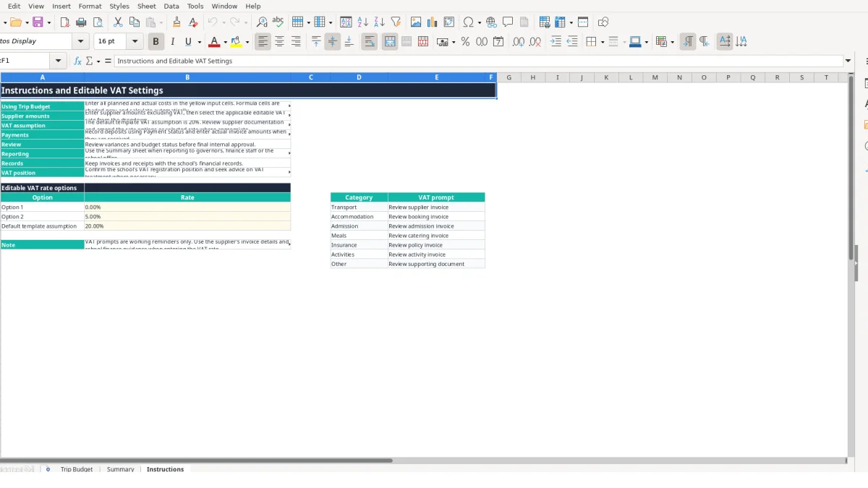The image size is (868, 488).
Task: Click the Export as PDF icon
Action: (65, 22)
